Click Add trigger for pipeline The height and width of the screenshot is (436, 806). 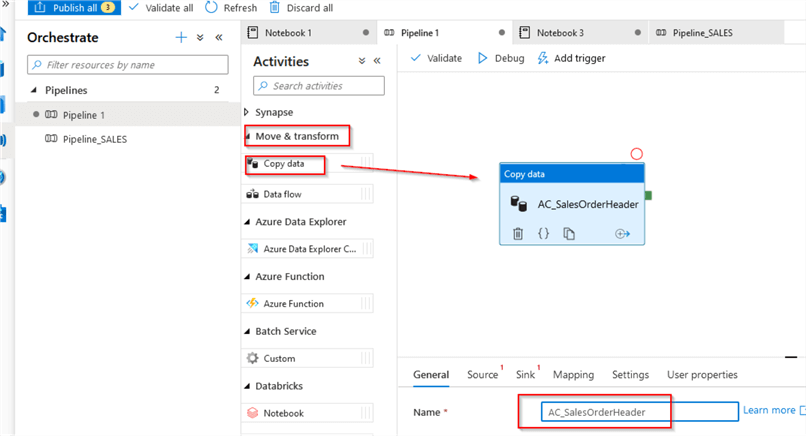pyautogui.click(x=572, y=58)
